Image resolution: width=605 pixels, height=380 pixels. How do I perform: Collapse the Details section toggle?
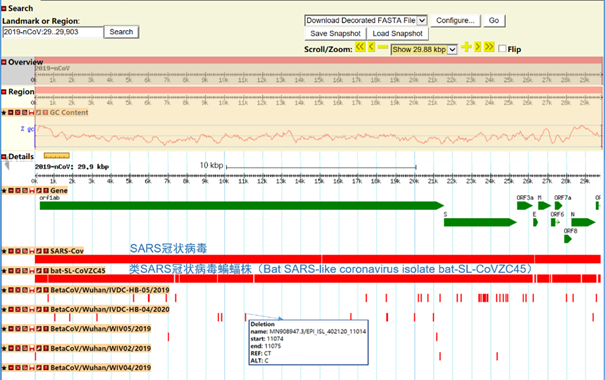pos(4,157)
